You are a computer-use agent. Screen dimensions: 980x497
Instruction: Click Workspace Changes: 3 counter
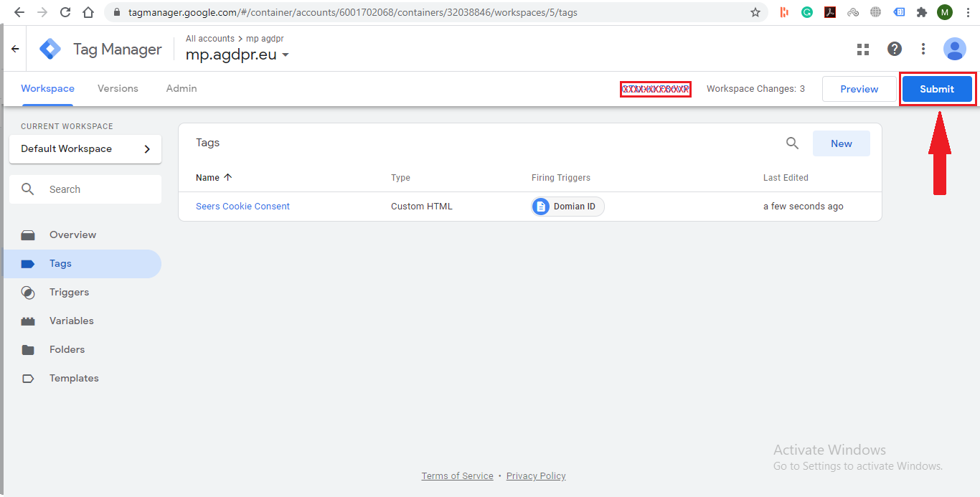[x=755, y=89]
